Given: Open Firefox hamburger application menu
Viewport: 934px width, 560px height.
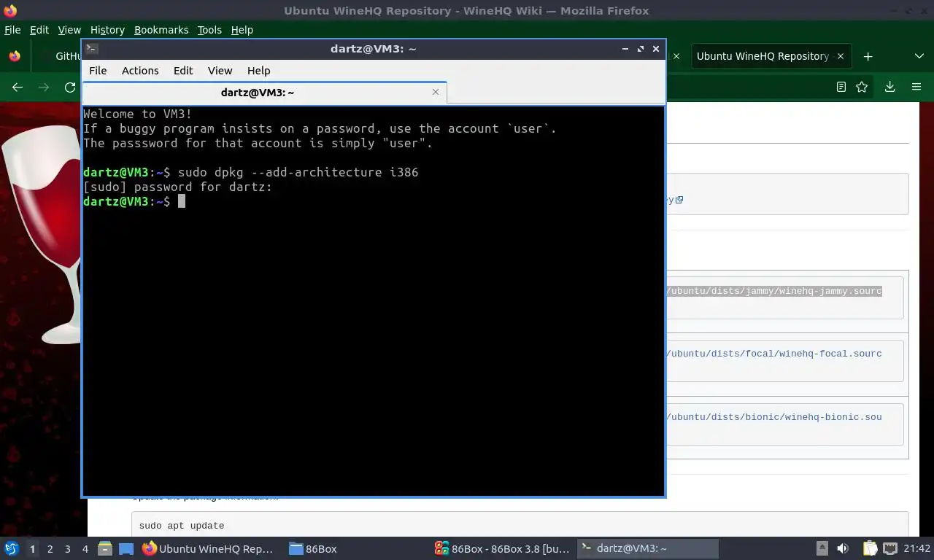Looking at the screenshot, I should click(916, 87).
